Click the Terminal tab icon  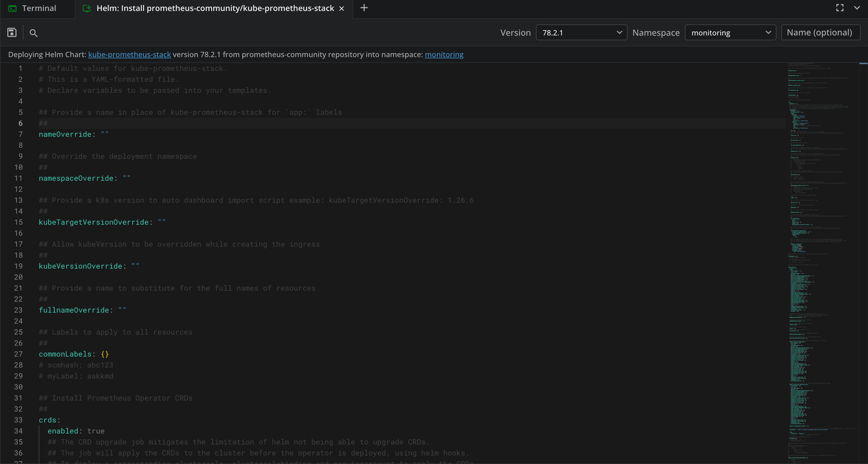[13, 9]
